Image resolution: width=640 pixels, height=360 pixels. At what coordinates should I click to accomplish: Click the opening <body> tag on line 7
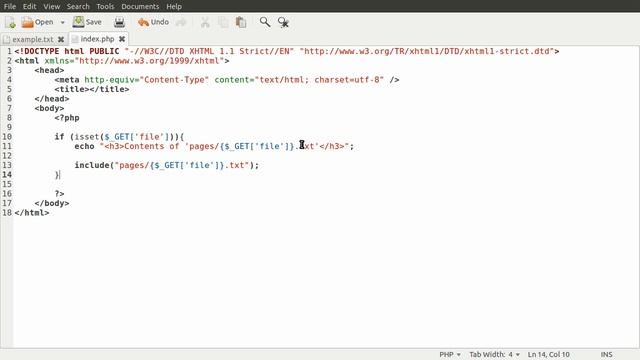[x=49, y=108]
